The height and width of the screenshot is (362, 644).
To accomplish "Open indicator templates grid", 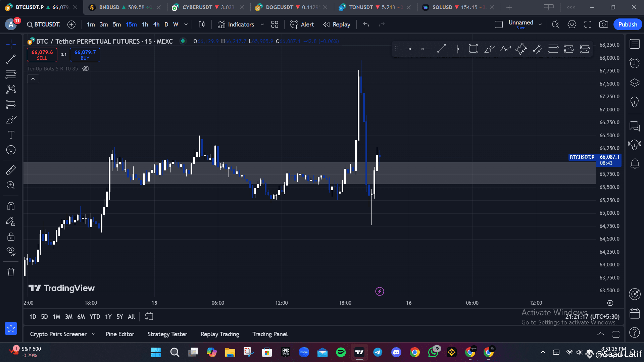I will click(x=275, y=24).
